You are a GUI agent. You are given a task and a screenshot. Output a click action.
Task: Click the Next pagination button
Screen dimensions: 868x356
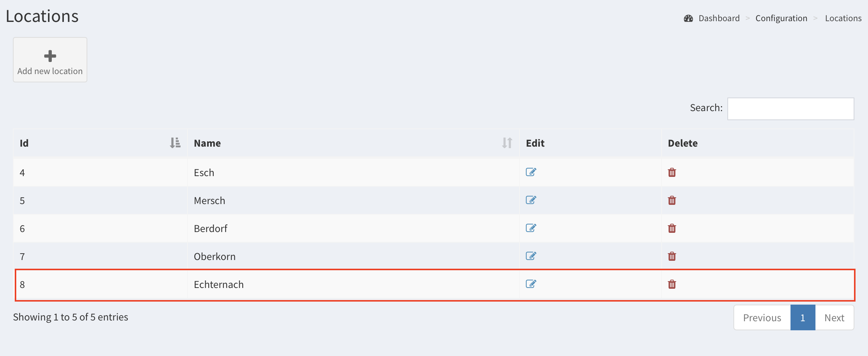click(834, 318)
